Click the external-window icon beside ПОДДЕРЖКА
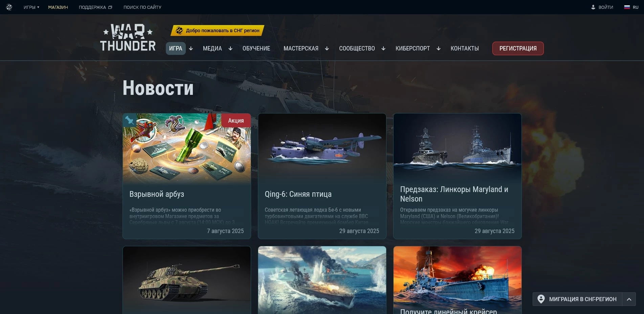 click(x=110, y=7)
